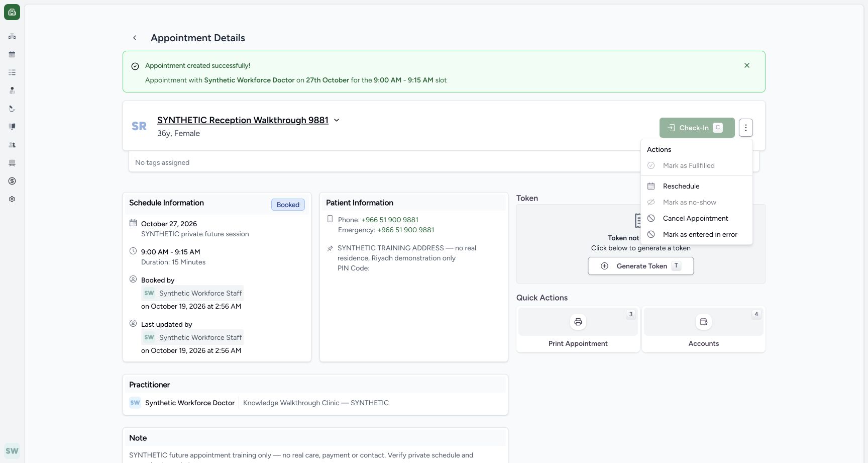Screen dimensions: 868x463
Task: Click the Booked status badge
Action: click(x=288, y=205)
